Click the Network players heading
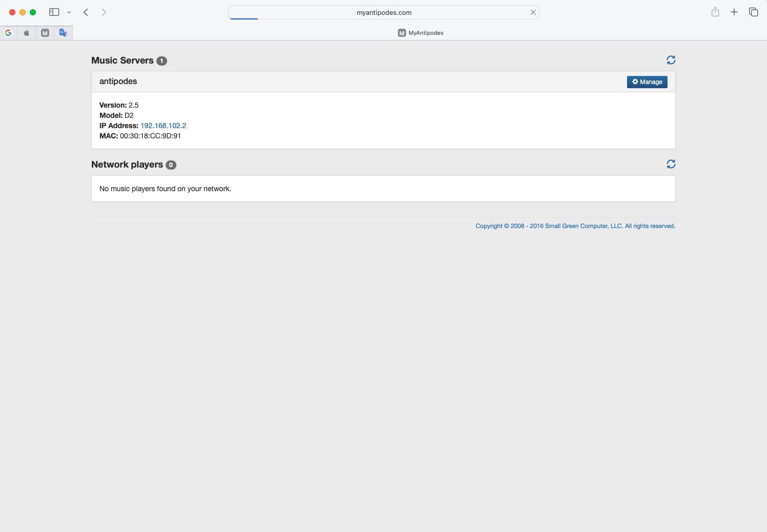 coord(127,165)
